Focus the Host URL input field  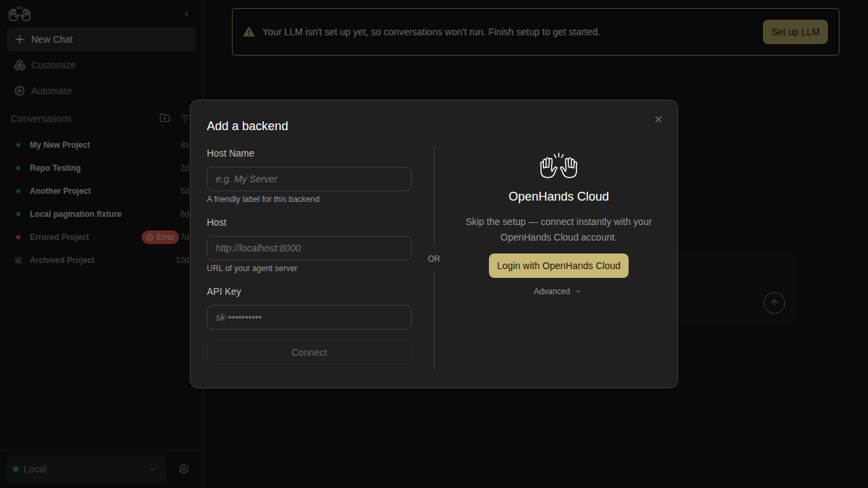pos(309,248)
